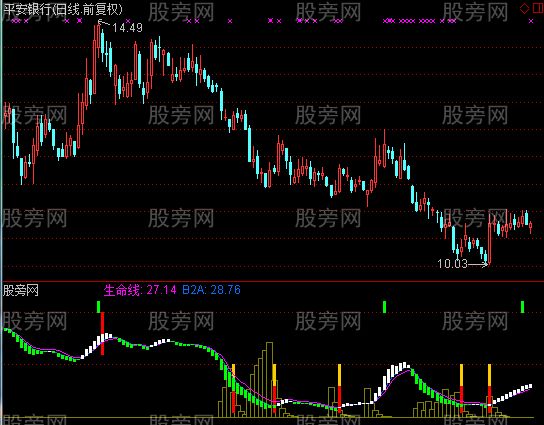Click the rightmost yellow-red signal bar
Image resolution: width=544 pixels, height=425 pixels.
490,388
